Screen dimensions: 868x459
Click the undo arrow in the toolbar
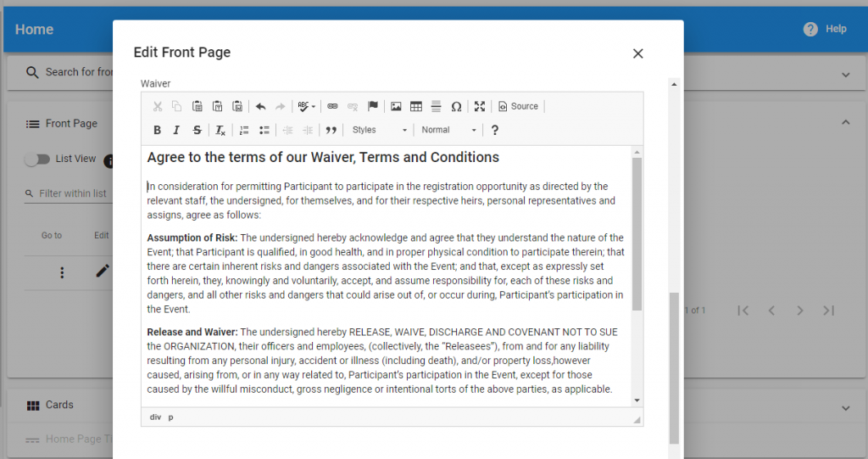point(260,106)
